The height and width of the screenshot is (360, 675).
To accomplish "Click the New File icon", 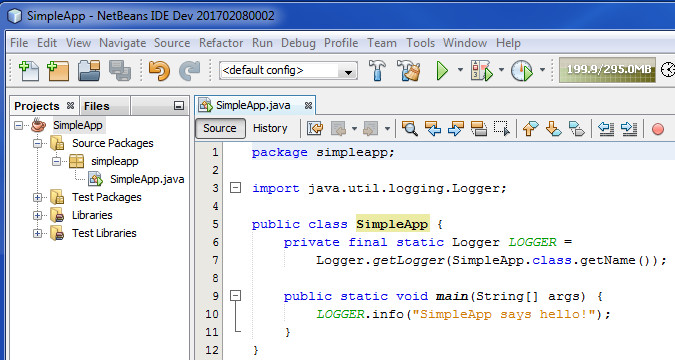I will (28, 71).
